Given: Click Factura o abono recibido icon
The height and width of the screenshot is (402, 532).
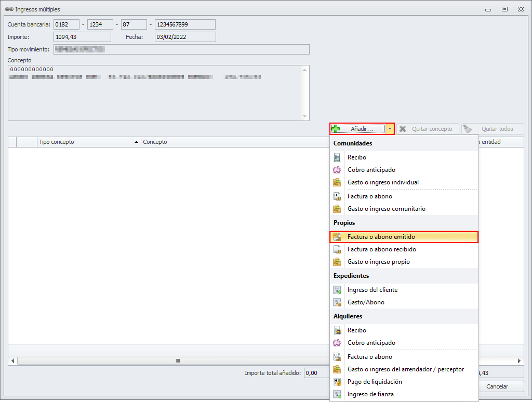Looking at the screenshot, I should click(x=337, y=249).
